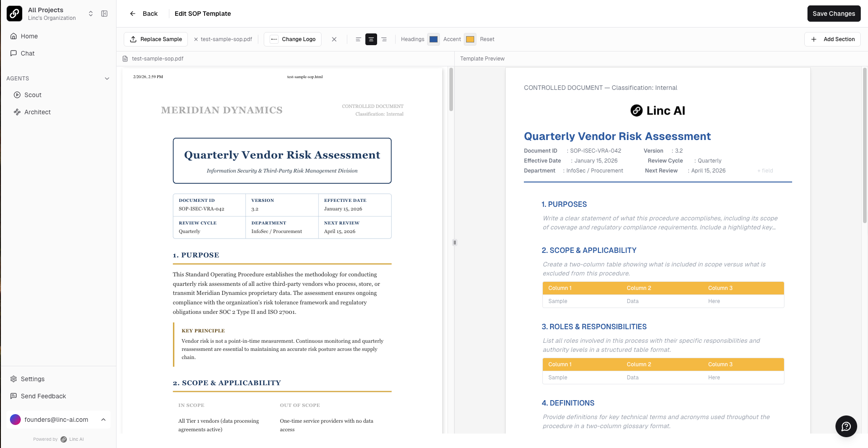
Task: Select the center align icon
Action: click(x=371, y=39)
